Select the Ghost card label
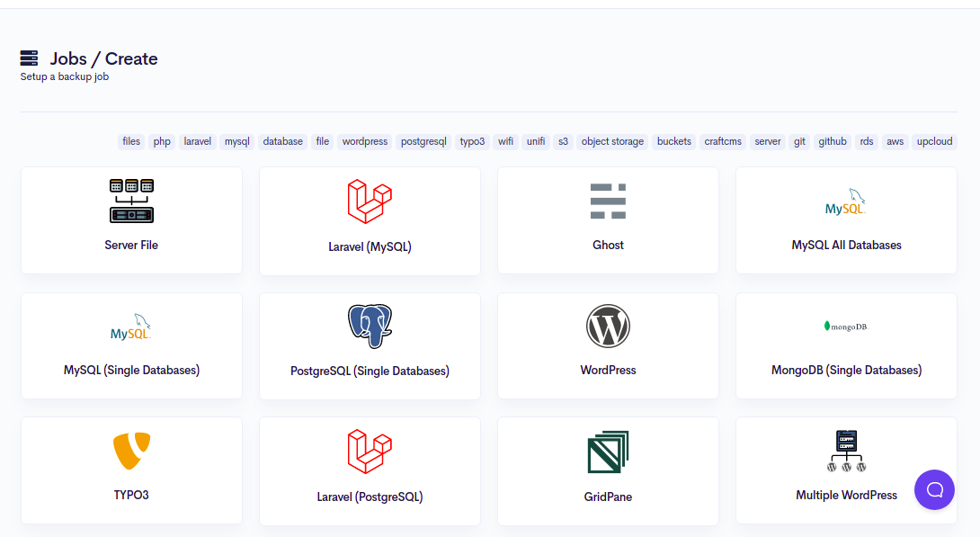 coord(608,245)
